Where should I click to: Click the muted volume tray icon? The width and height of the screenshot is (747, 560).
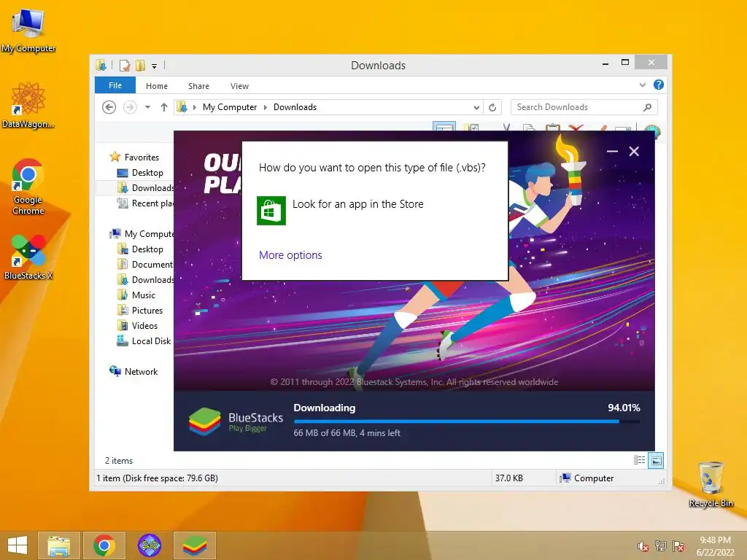coord(643,546)
